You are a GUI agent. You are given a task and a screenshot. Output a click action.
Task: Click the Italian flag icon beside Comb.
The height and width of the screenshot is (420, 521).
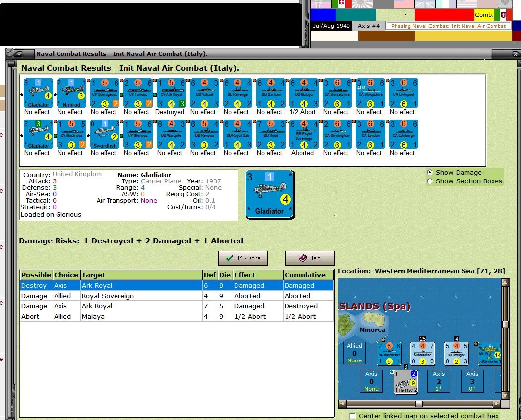503,14
